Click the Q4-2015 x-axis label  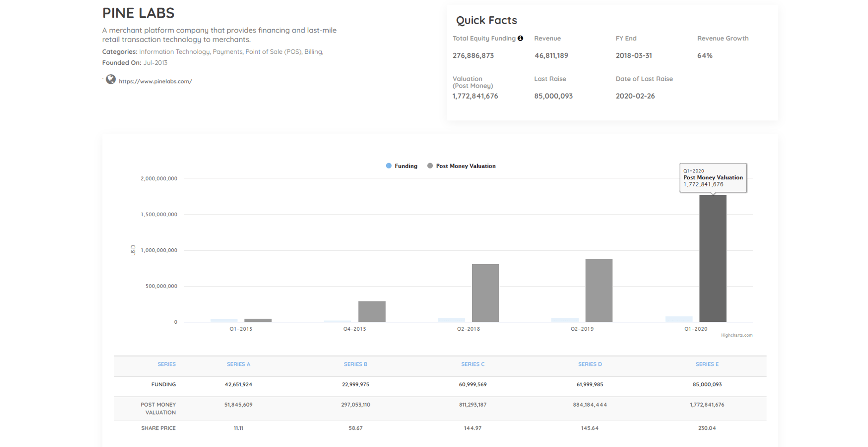click(355, 329)
